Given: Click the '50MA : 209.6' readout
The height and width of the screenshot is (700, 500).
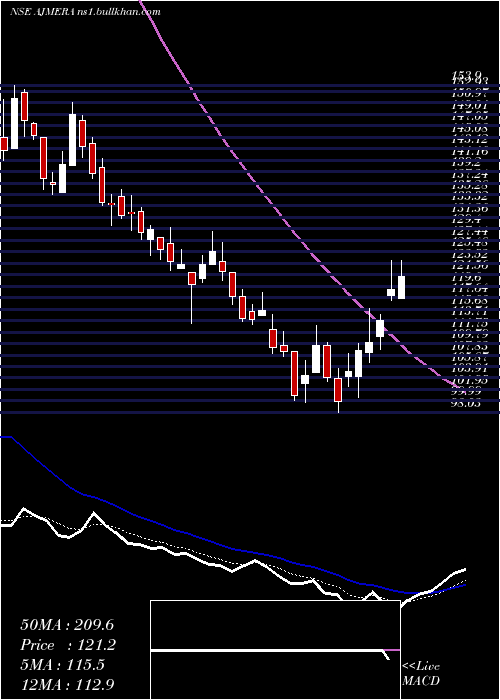Looking at the screenshot, I should pyautogui.click(x=69, y=625).
